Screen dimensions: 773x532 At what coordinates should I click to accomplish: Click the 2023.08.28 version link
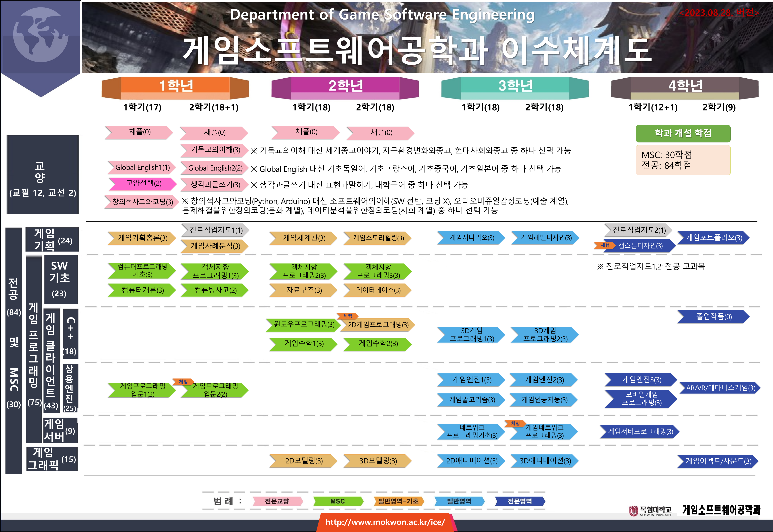point(719,13)
